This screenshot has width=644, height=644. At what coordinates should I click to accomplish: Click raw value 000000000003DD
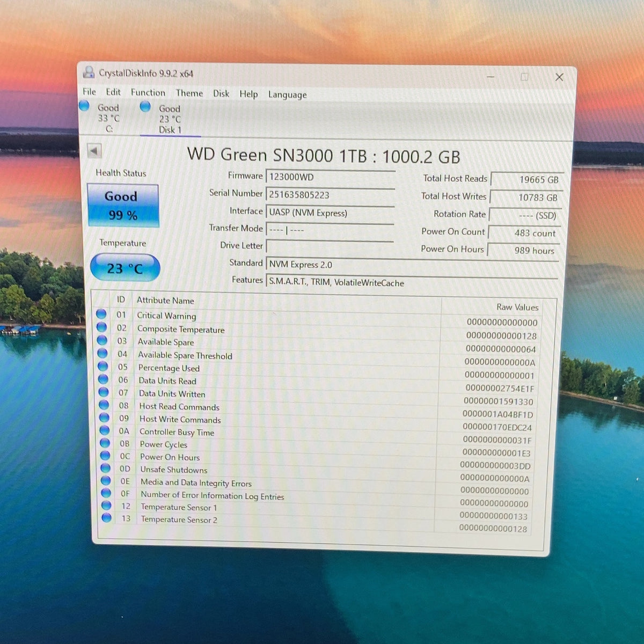point(495,466)
